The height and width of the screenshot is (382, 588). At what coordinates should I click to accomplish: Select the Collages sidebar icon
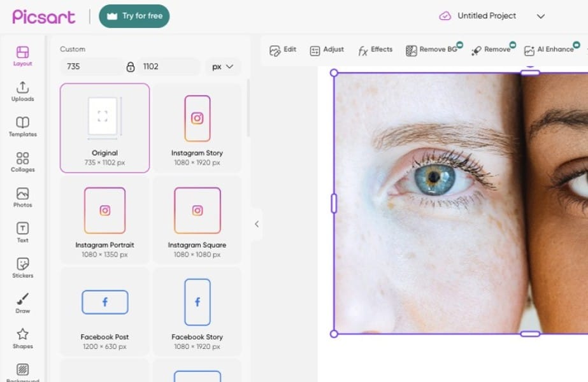point(22,162)
